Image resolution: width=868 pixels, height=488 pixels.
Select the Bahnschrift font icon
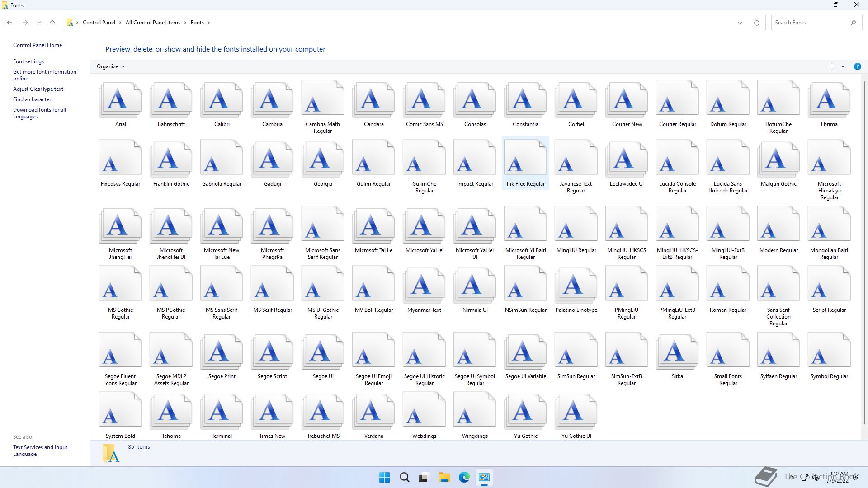(171, 99)
